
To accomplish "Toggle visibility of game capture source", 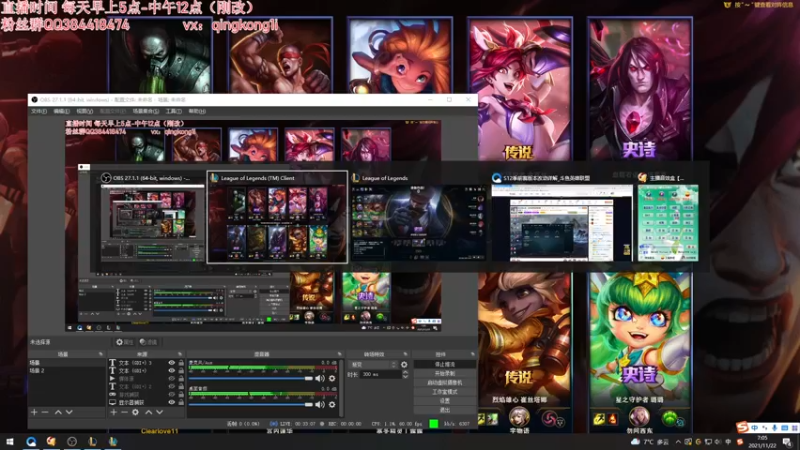I will click(171, 394).
